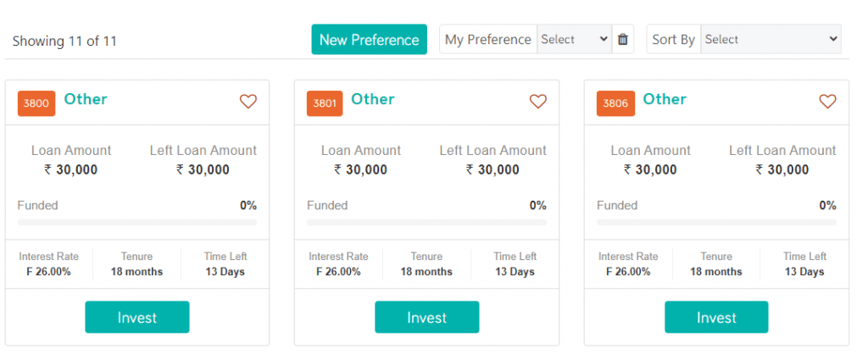Screen dimensions: 868x354
Task: Open Sort By select dropdown
Action: tap(771, 39)
